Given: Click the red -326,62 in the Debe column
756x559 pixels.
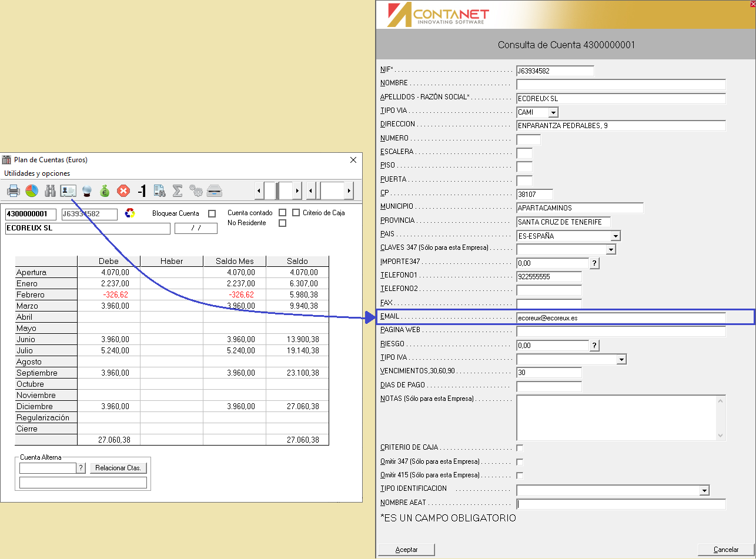Looking at the screenshot, I should 115,295.
